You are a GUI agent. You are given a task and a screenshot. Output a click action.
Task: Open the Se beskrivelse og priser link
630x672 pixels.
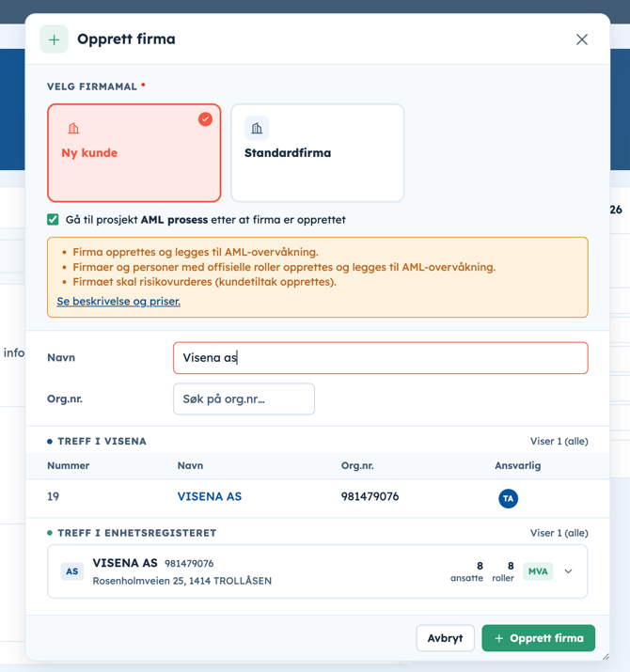click(x=118, y=302)
